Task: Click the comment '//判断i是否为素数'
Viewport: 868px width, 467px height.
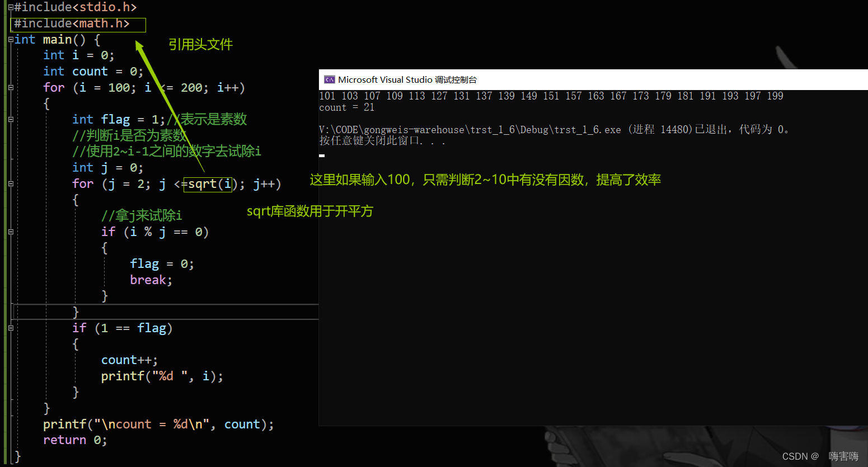Action: [x=130, y=135]
